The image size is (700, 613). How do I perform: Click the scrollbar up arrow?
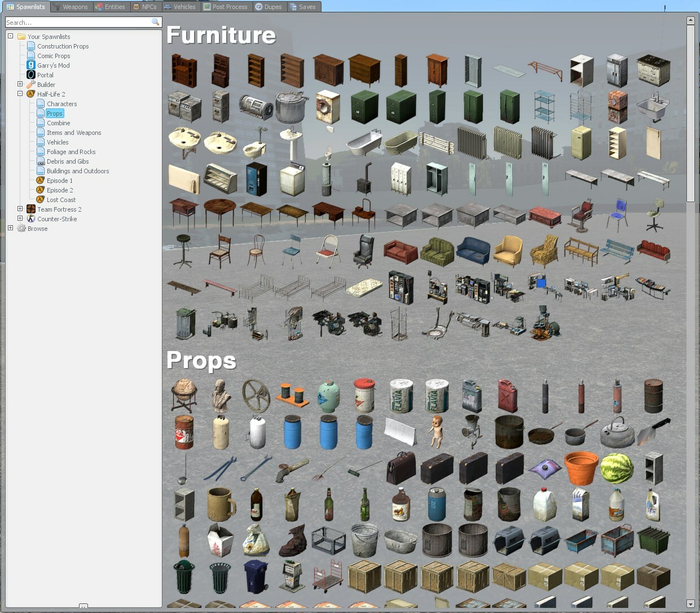point(690,20)
